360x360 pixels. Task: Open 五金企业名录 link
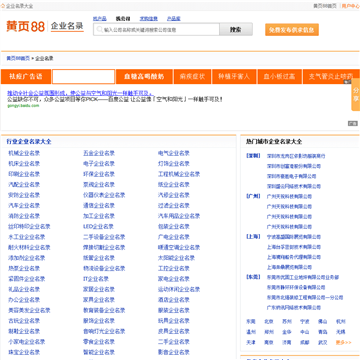(99, 153)
